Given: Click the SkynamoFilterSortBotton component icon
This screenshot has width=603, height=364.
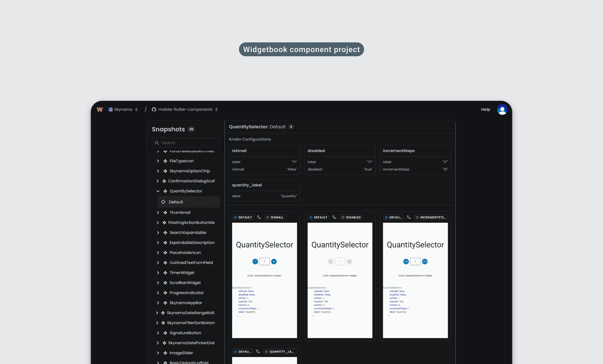Looking at the screenshot, I should pos(163,323).
